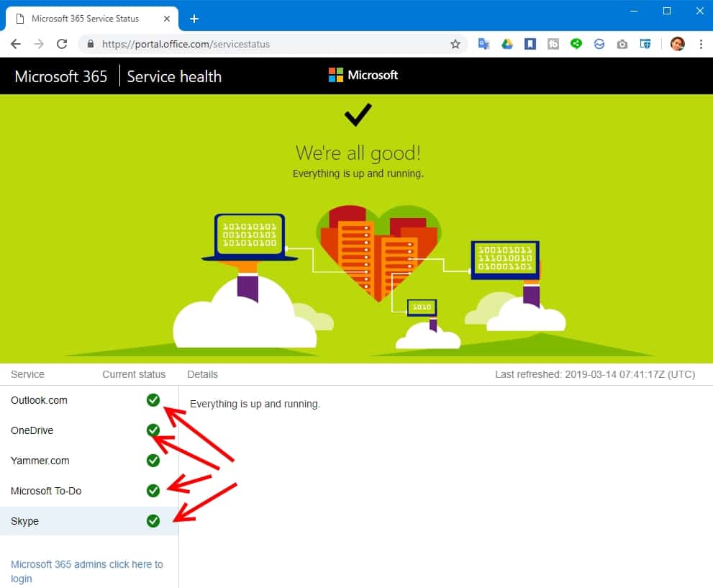713x588 pixels.
Task: Select the Microsoft 365 Service Status tab
Action: 86,18
